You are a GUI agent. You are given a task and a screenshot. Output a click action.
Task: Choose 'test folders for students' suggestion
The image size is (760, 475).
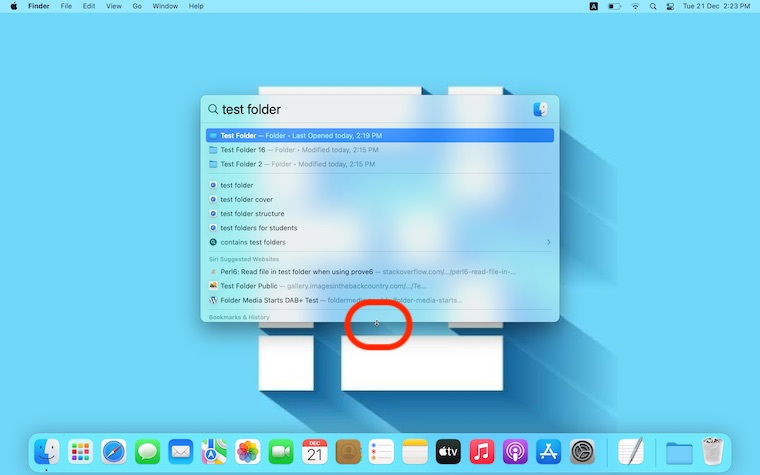click(x=380, y=228)
